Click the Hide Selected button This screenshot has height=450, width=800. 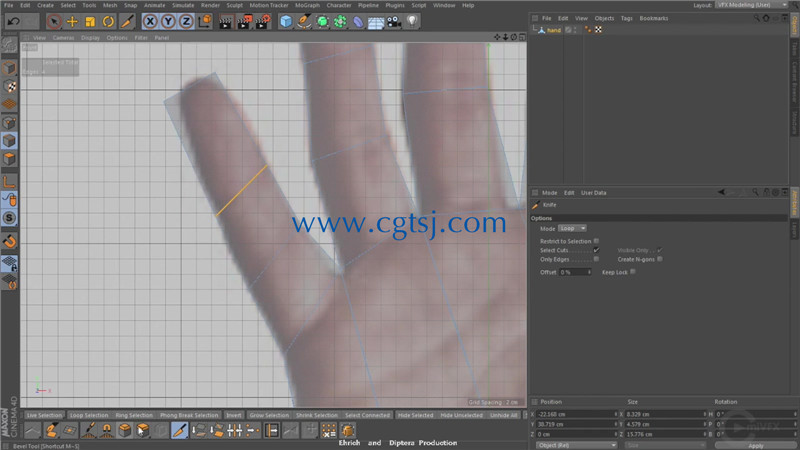click(415, 415)
